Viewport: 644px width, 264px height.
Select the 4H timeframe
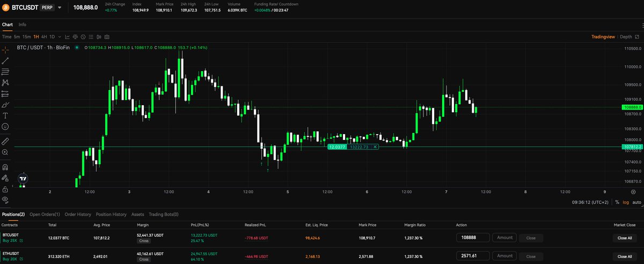coord(44,37)
